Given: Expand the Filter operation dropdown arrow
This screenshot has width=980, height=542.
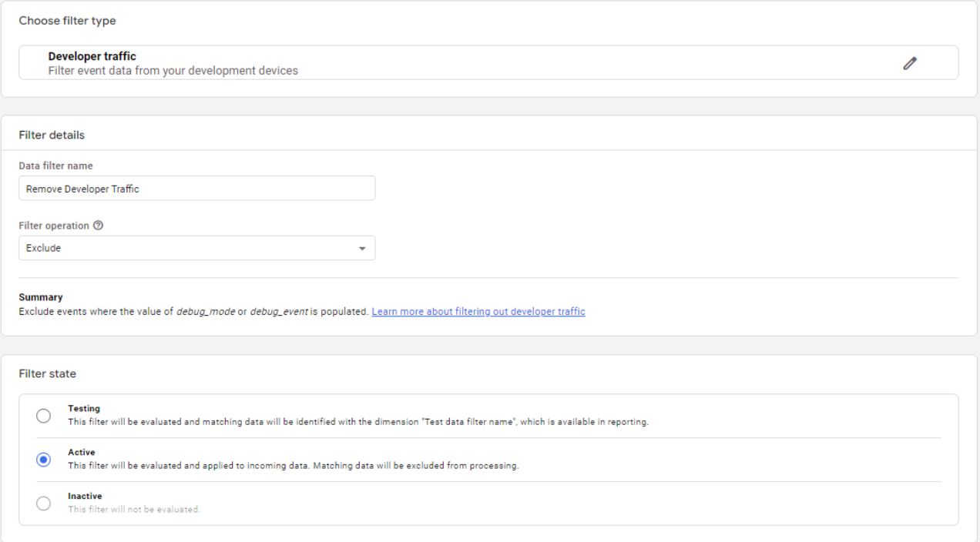Looking at the screenshot, I should (x=362, y=249).
